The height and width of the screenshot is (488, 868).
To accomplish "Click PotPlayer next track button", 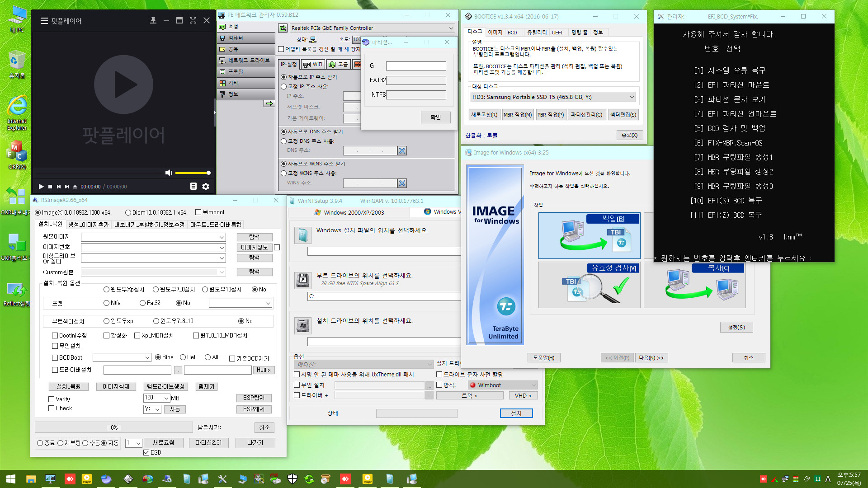I will [67, 187].
